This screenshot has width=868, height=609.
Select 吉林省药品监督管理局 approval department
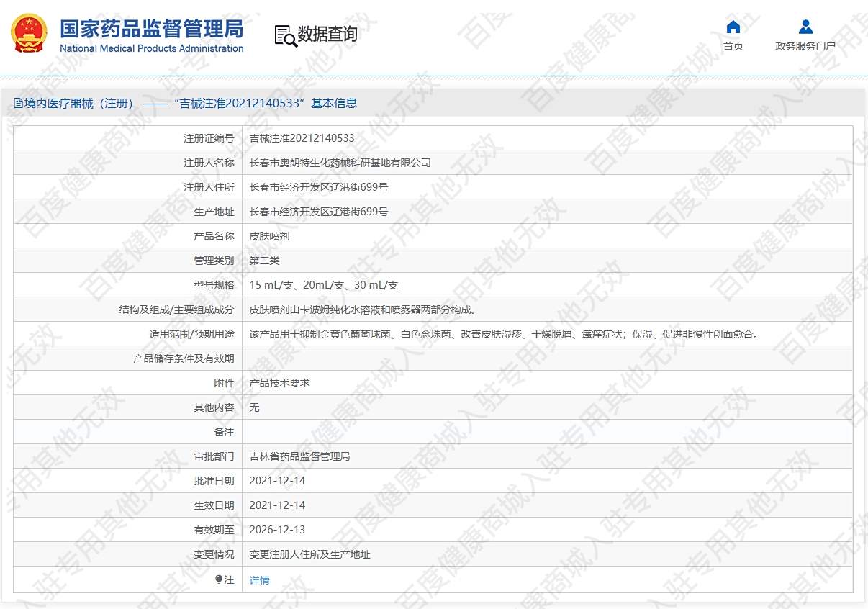[x=299, y=456]
